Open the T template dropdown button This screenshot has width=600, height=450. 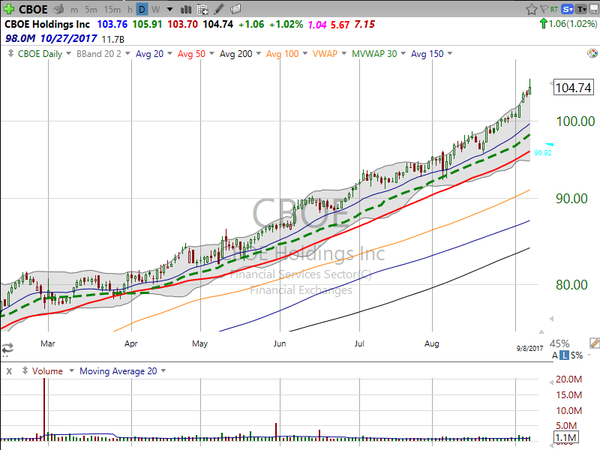pyautogui.click(x=581, y=9)
